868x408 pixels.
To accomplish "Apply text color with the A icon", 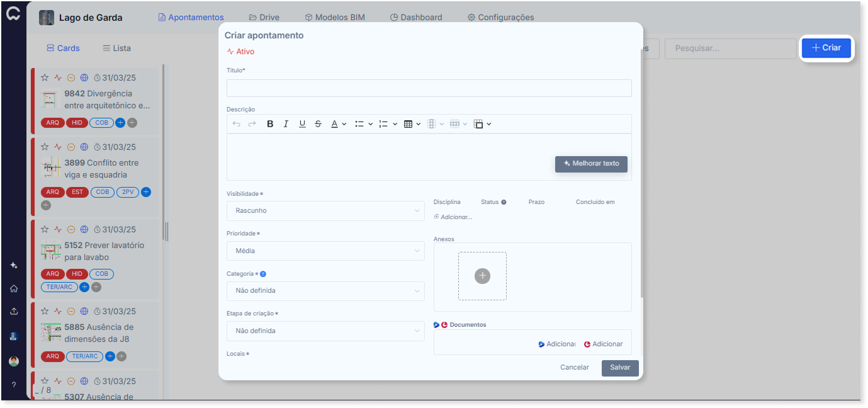I will point(335,124).
